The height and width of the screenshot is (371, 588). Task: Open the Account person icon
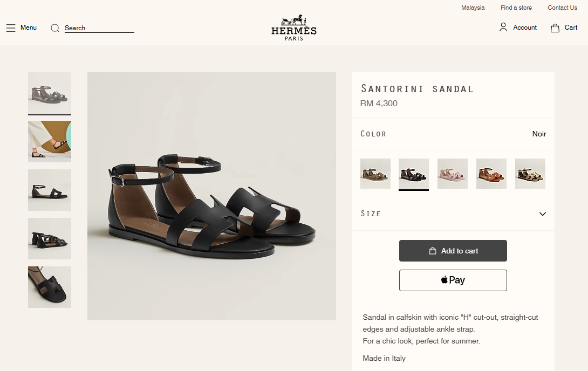coord(503,28)
